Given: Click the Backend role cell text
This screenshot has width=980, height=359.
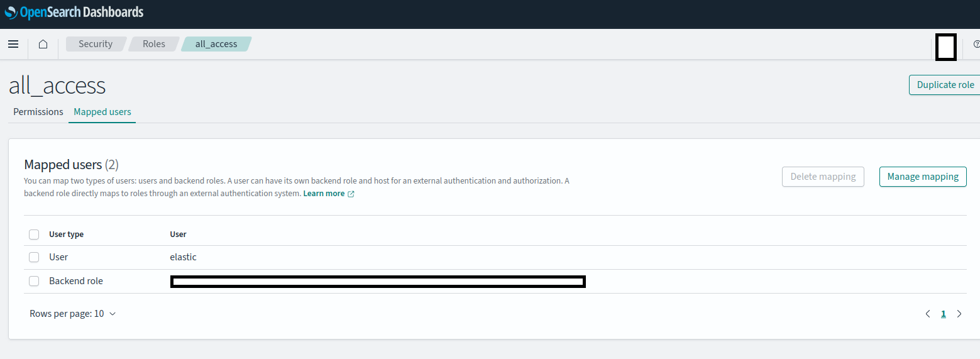Looking at the screenshot, I should 76,281.
